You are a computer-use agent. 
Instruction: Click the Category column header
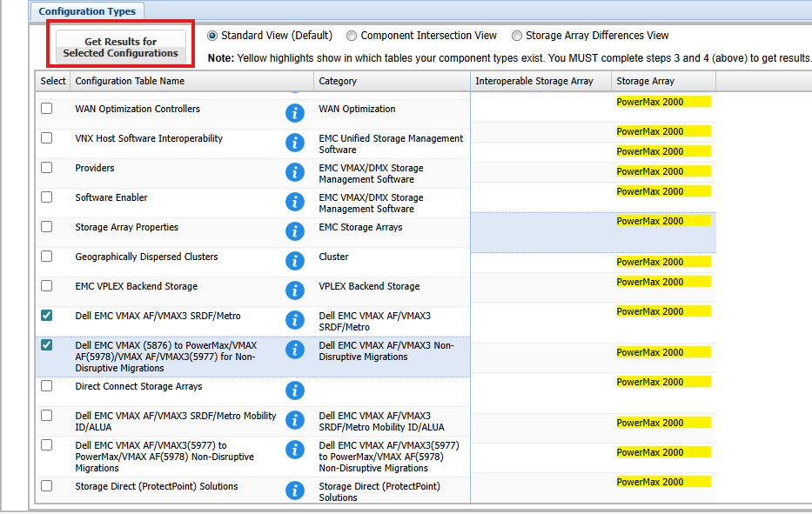(x=338, y=81)
